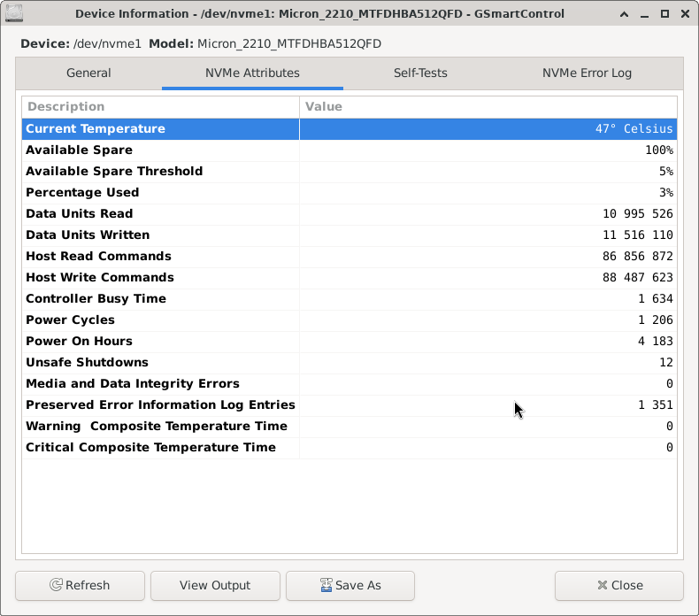The image size is (699, 616).
Task: Click the value 4 183
Action: point(656,342)
